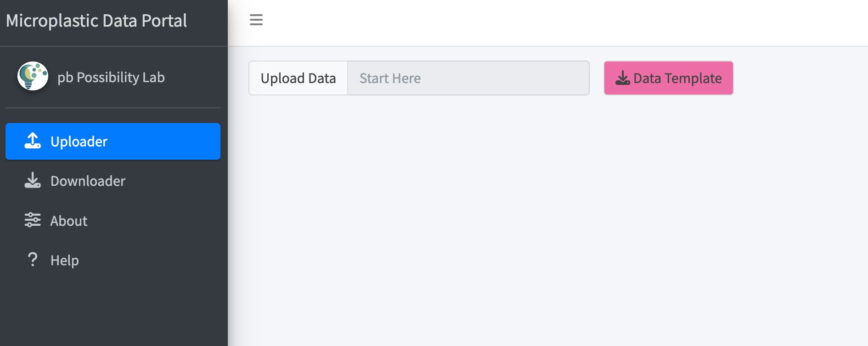Toggle the sidebar with the hamburger icon
Image resolution: width=868 pixels, height=346 pixels.
[x=256, y=20]
